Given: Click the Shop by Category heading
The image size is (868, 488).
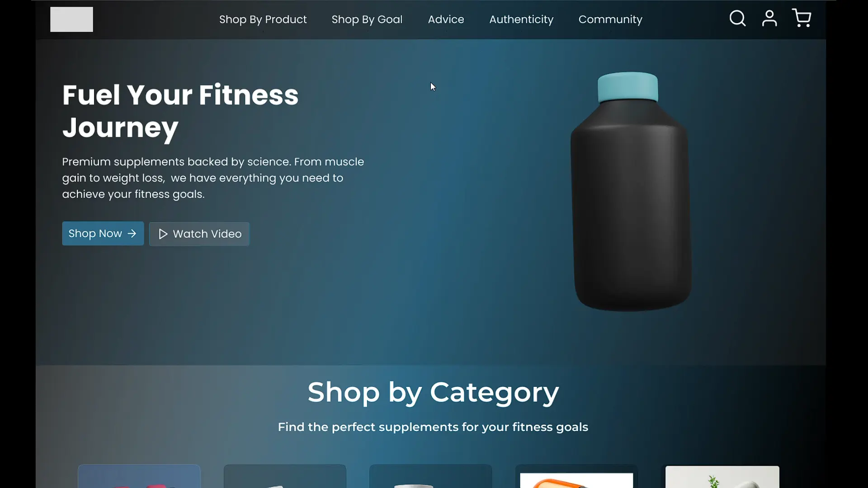Looking at the screenshot, I should coord(433,392).
